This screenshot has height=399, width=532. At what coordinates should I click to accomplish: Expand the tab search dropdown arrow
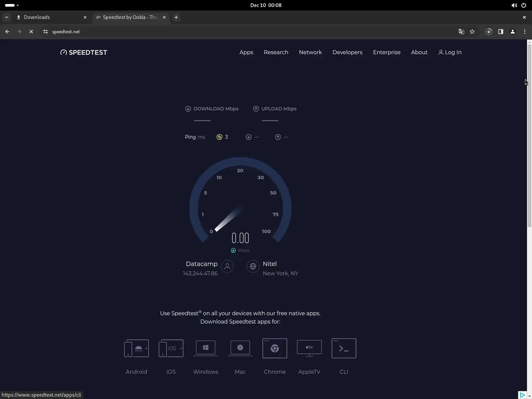7,17
